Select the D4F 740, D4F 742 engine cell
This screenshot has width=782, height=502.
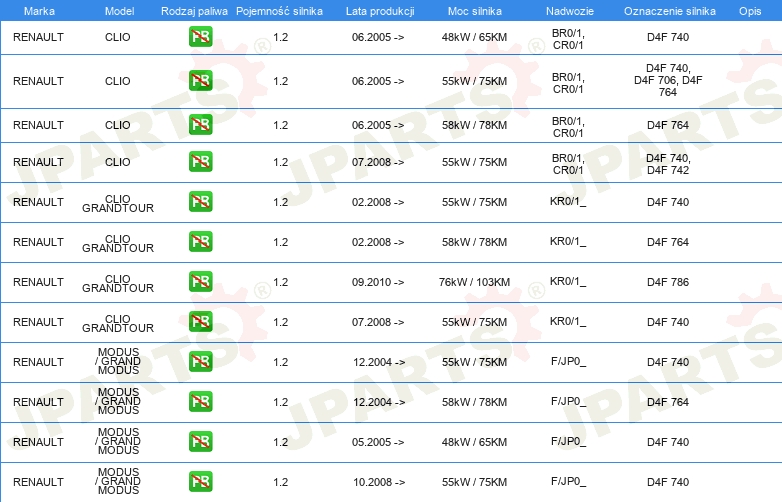click(667, 163)
